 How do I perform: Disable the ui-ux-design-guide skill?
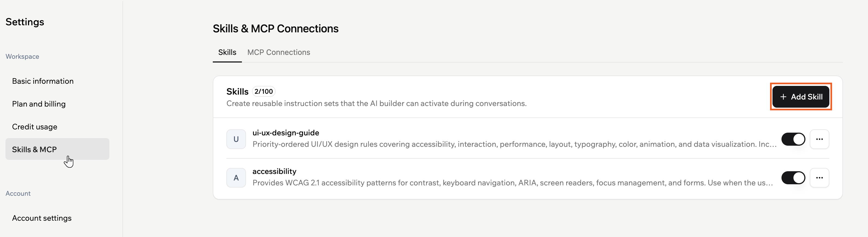793,139
